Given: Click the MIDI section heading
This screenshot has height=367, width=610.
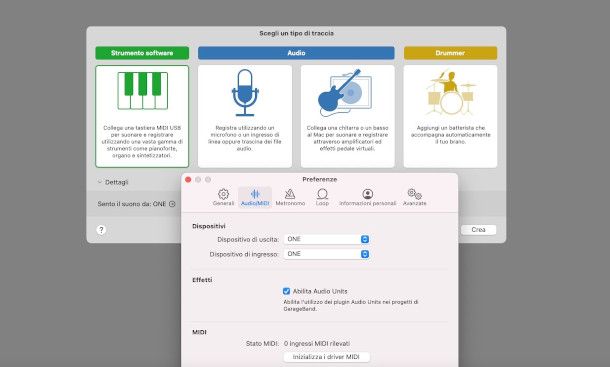Looking at the screenshot, I should [199, 332].
